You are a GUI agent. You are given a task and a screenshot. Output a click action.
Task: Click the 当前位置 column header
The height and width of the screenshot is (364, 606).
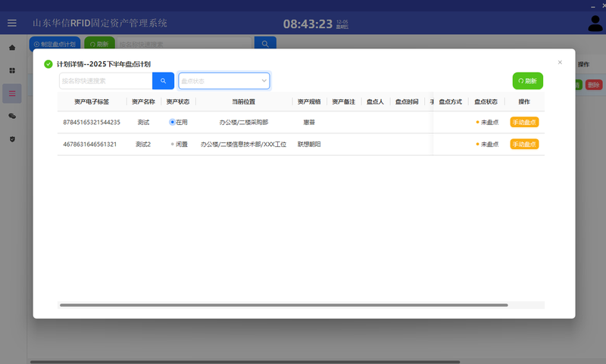click(243, 101)
